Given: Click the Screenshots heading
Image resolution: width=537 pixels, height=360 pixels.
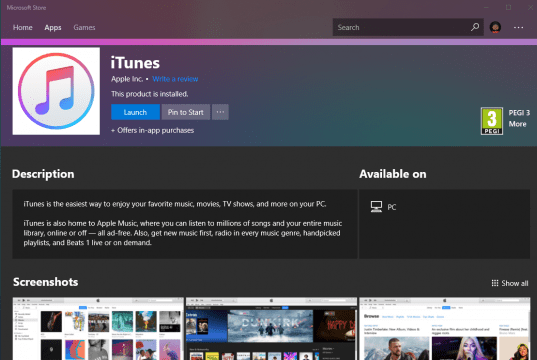Looking at the screenshot, I should [46, 282].
